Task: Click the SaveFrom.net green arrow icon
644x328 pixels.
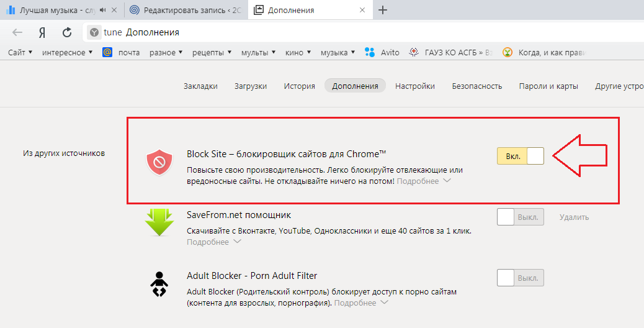Action: click(x=158, y=222)
